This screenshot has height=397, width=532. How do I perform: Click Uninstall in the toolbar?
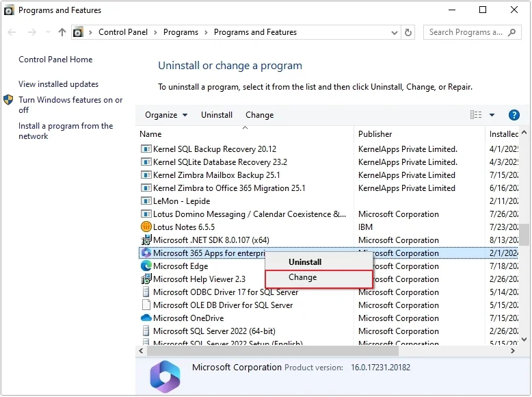click(x=217, y=115)
